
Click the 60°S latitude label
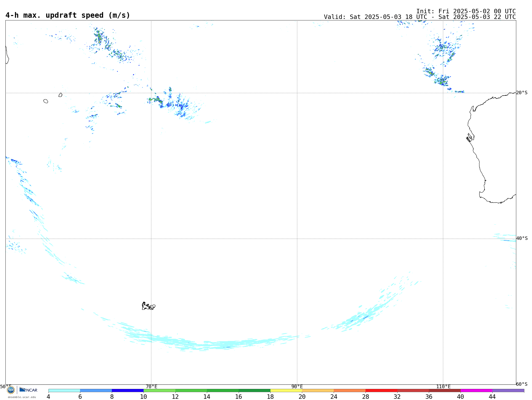[522, 384]
